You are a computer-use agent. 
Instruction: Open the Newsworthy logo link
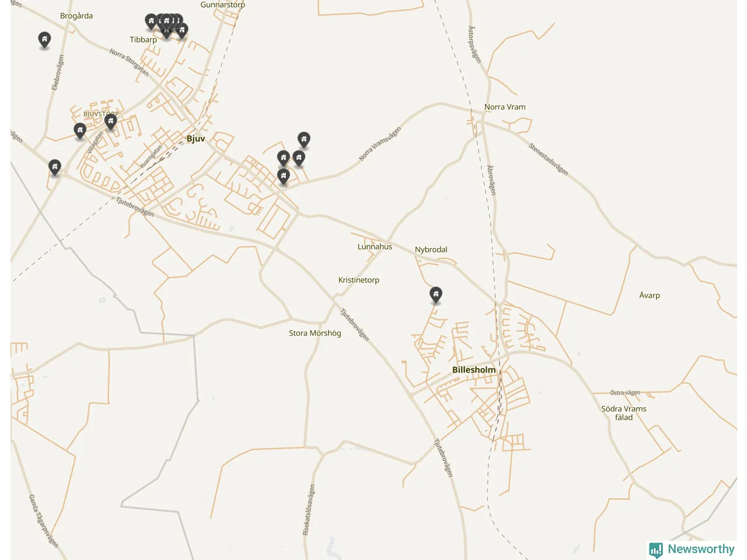click(x=692, y=549)
